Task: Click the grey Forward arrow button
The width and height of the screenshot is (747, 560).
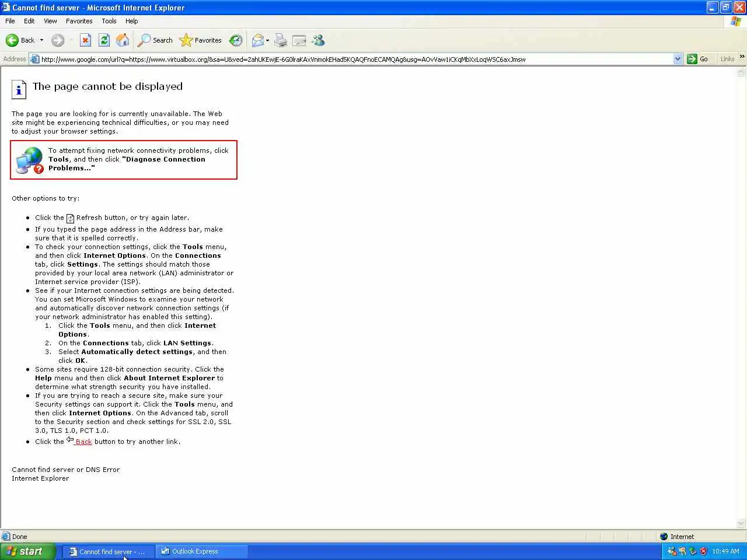Action: (57, 40)
